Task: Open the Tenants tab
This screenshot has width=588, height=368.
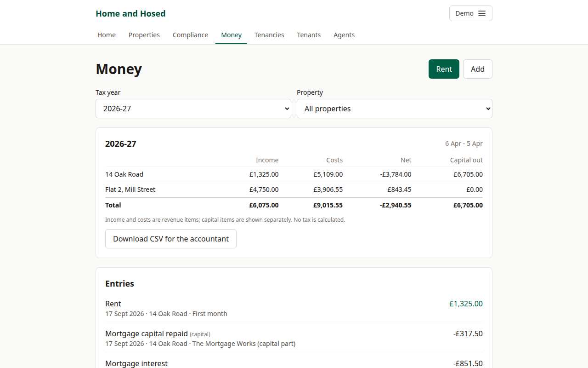Action: 309,35
